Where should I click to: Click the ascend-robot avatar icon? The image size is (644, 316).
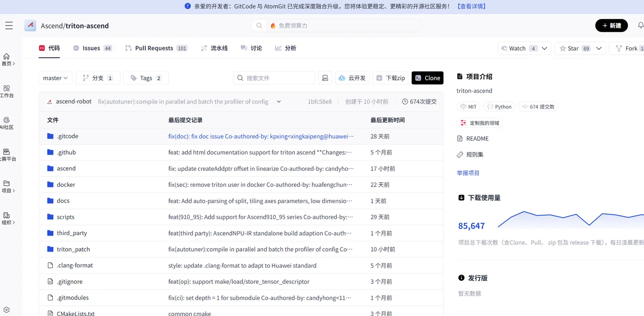(x=50, y=102)
